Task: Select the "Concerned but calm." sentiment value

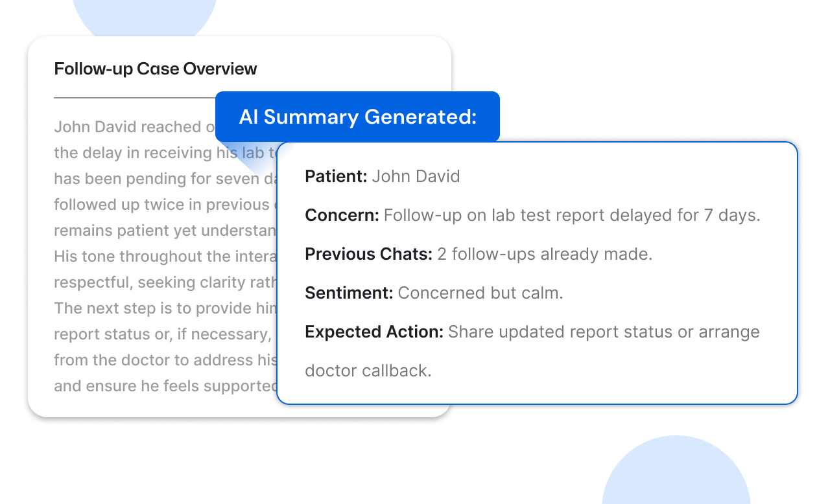Action: pyautogui.click(x=480, y=293)
